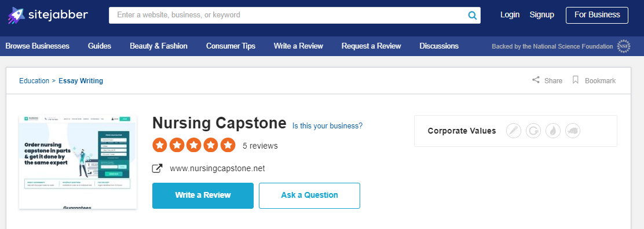Image resolution: width=644 pixels, height=229 pixels.
Task: Open the Browse Businesses menu
Action: pyautogui.click(x=38, y=46)
